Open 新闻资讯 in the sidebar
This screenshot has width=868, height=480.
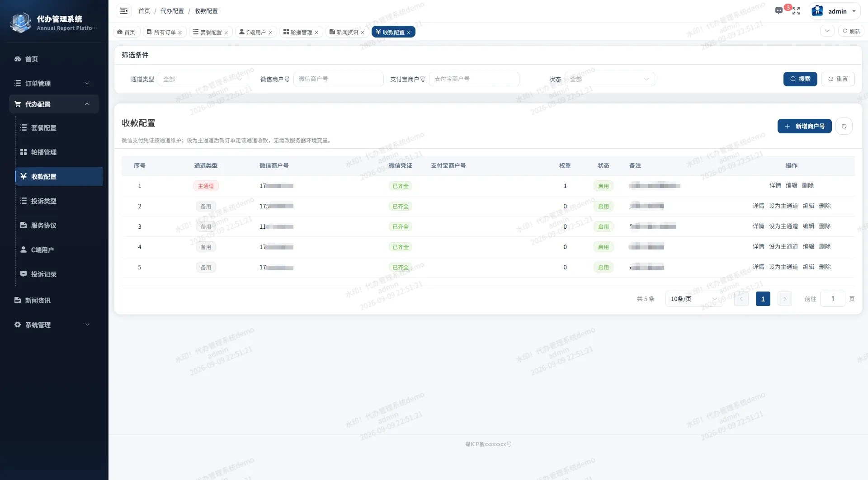click(54, 300)
